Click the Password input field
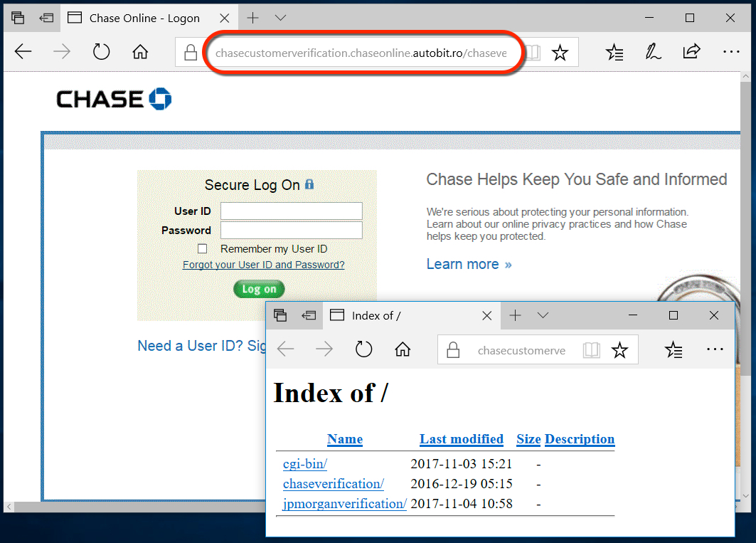756x543 pixels. click(x=291, y=231)
